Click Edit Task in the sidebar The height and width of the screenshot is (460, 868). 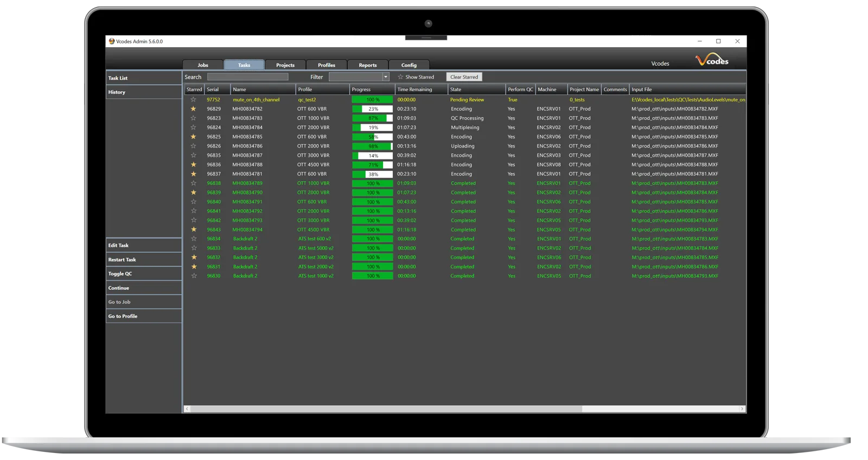144,245
